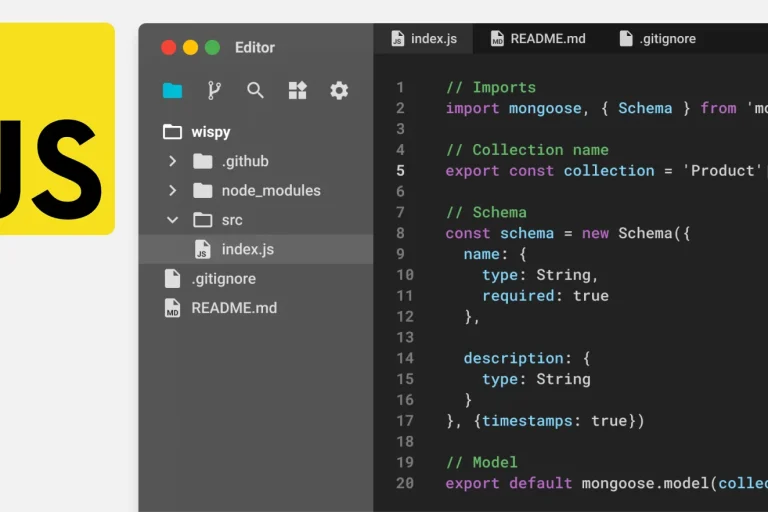
Task: Collapse the src folder chevron
Action: point(172,220)
